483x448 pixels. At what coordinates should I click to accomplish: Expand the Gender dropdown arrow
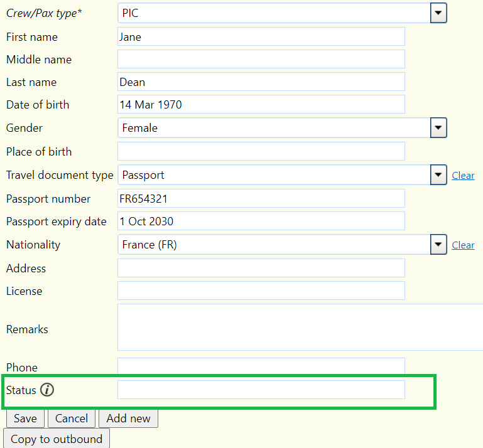coord(438,128)
